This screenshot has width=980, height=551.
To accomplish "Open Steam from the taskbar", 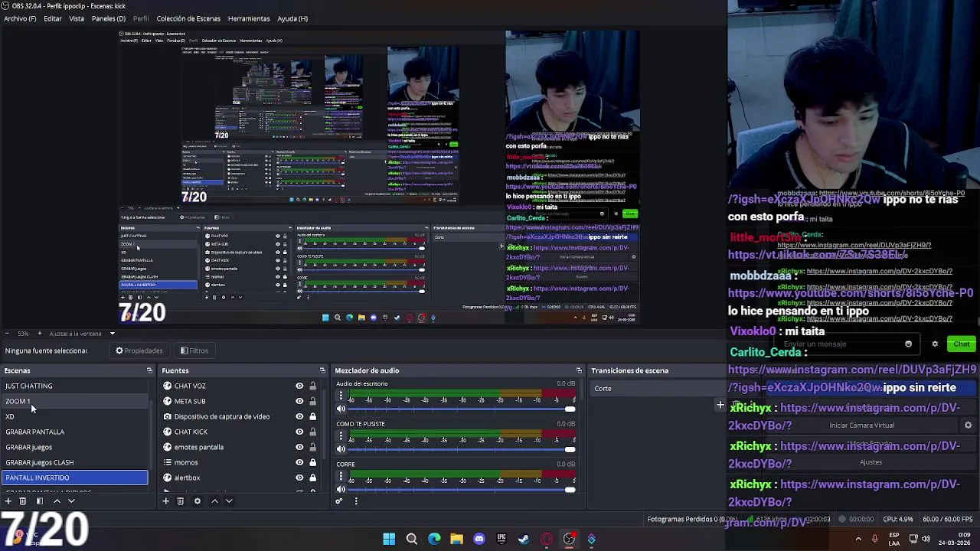I will [524, 539].
